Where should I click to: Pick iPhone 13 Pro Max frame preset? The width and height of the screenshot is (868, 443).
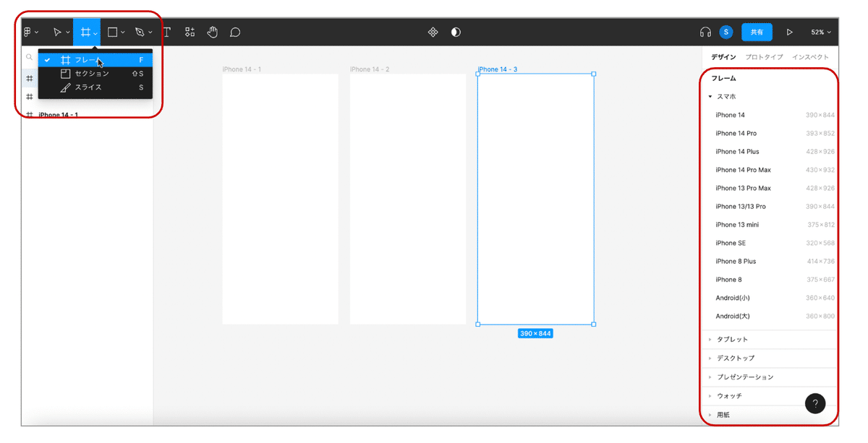pyautogui.click(x=770, y=188)
